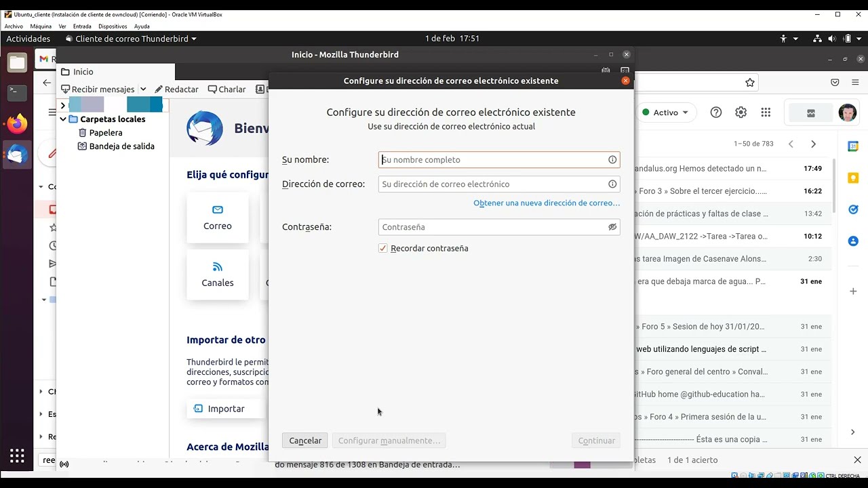Click the Contraseña password field
This screenshot has height=488, width=868.
coord(499,227)
